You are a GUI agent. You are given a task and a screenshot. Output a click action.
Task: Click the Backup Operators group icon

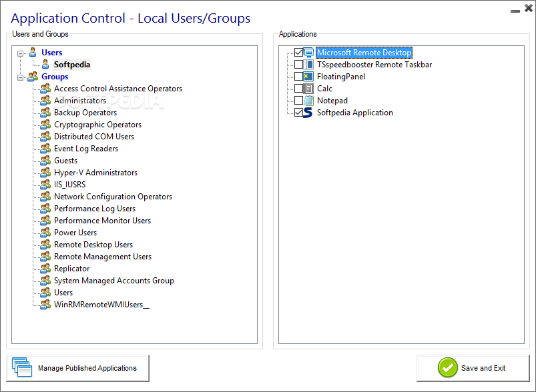(x=45, y=113)
